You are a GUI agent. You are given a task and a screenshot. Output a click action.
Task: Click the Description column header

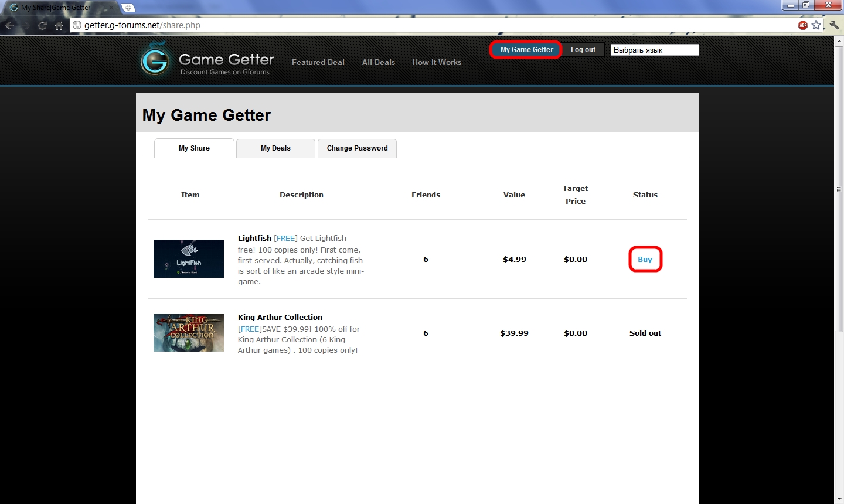[x=301, y=195]
